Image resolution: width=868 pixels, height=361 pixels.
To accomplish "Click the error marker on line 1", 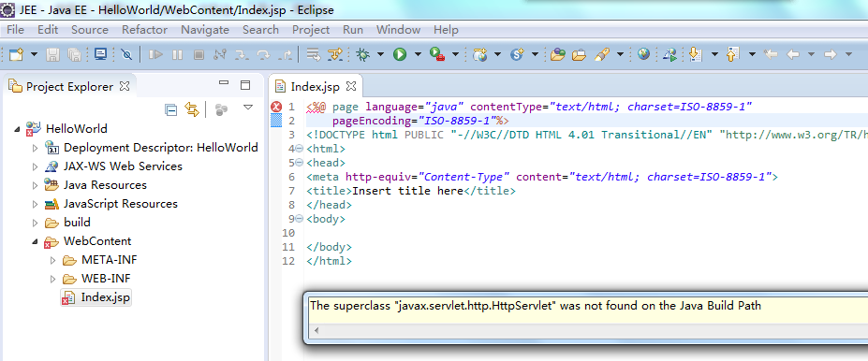I will pyautogui.click(x=276, y=107).
